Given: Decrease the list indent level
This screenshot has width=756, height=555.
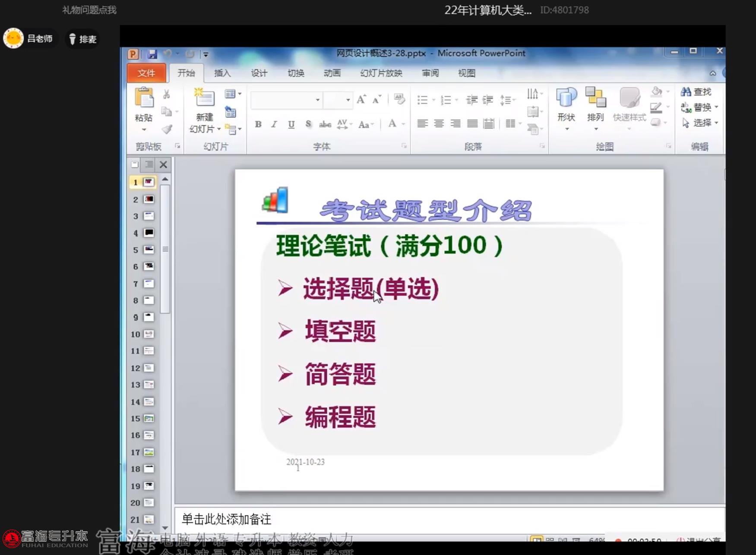Looking at the screenshot, I should 471,100.
